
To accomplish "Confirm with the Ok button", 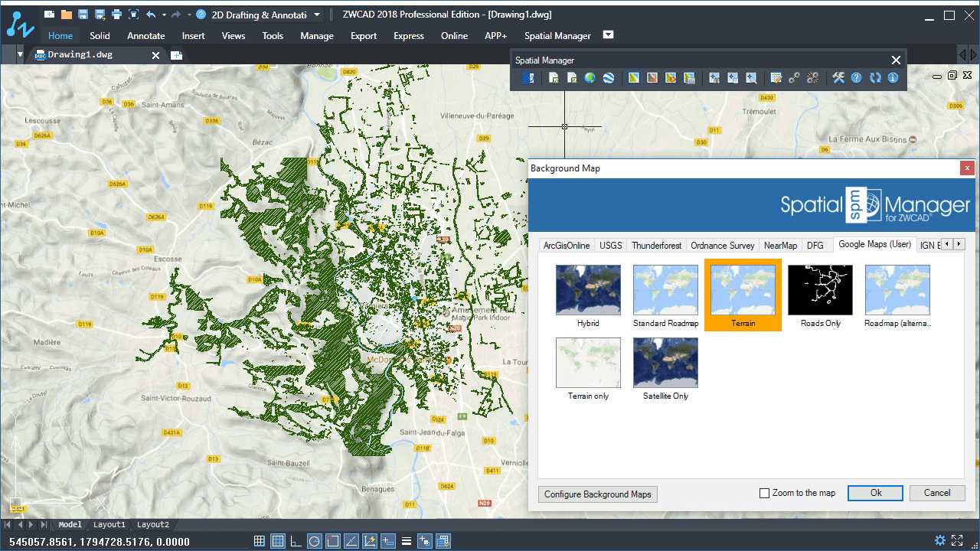I will click(875, 494).
